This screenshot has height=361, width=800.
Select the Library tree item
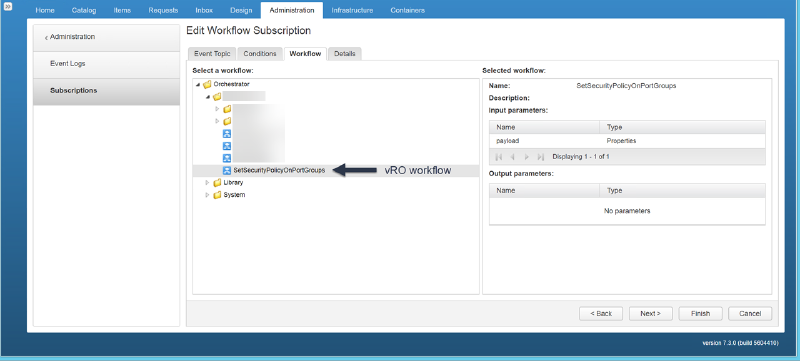tap(233, 183)
